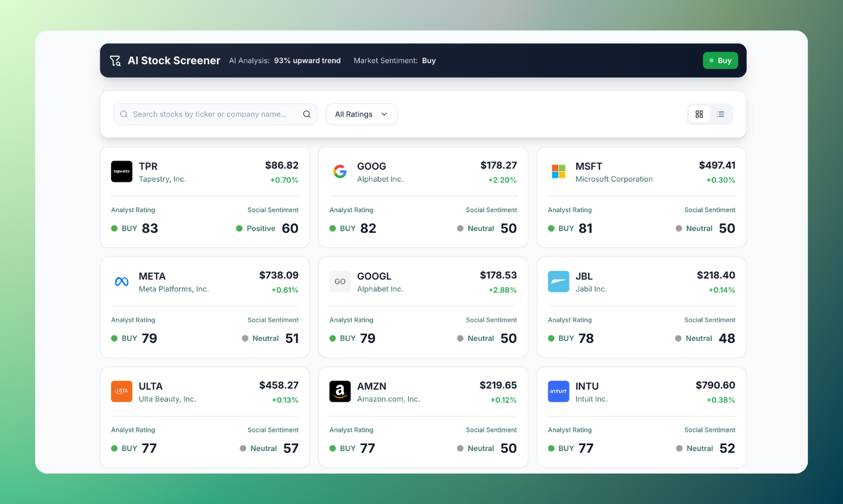843x504 pixels.
Task: Switch to list view layout
Action: tap(720, 114)
